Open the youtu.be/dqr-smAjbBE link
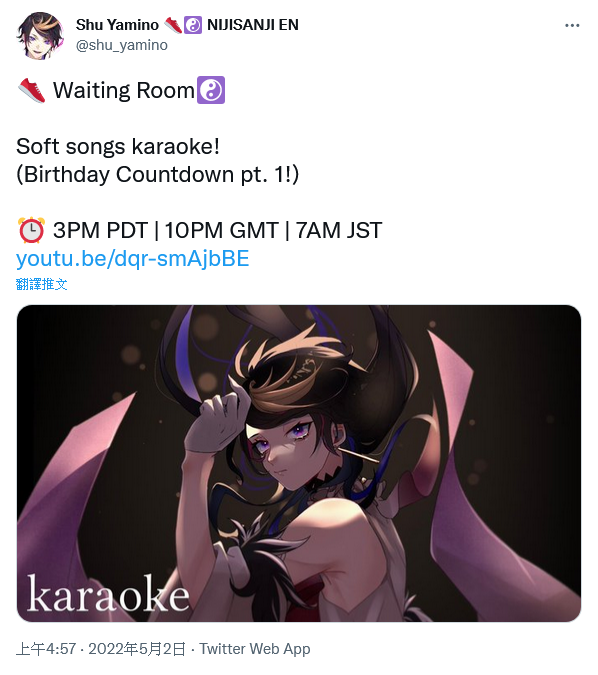598x675 pixels. point(133,259)
